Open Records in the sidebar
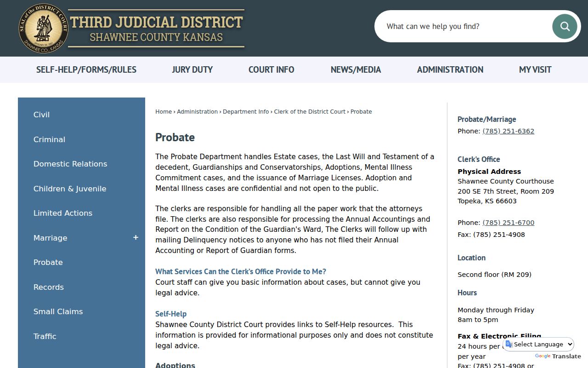588x368 pixels. pos(49,287)
